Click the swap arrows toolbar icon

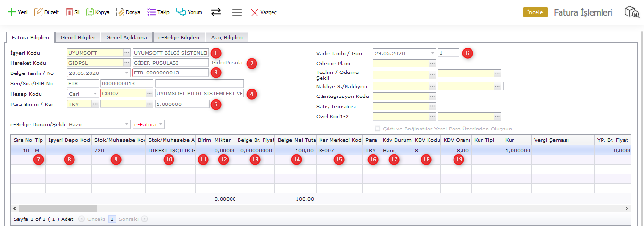(216, 12)
